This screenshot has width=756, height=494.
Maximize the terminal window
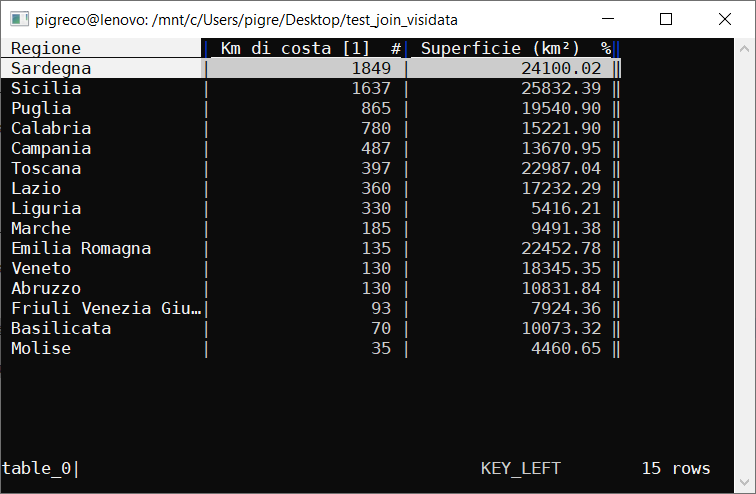pyautogui.click(x=666, y=19)
